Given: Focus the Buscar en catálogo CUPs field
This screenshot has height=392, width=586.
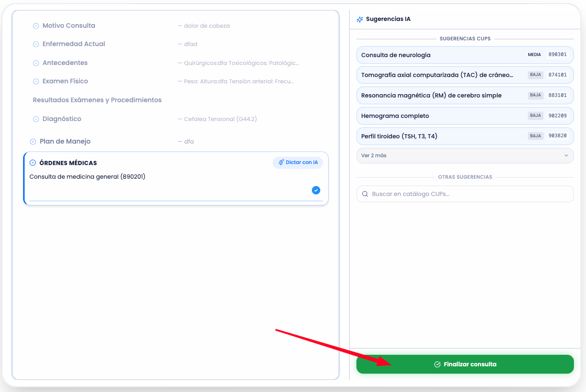Looking at the screenshot, I should point(469,194).
